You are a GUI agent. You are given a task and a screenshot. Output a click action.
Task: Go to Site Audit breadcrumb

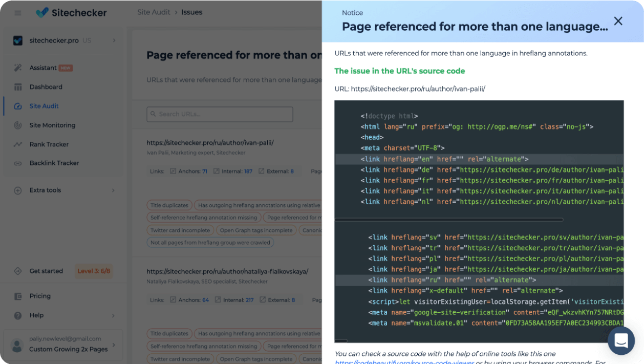point(154,12)
